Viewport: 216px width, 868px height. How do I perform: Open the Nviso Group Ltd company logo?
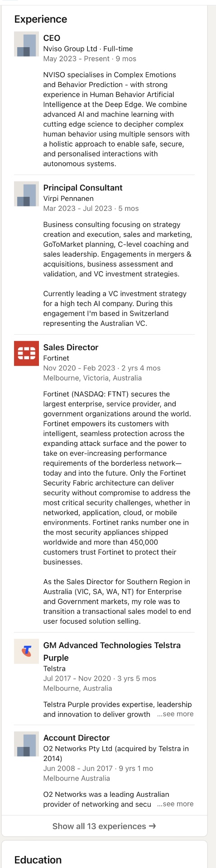click(x=26, y=44)
